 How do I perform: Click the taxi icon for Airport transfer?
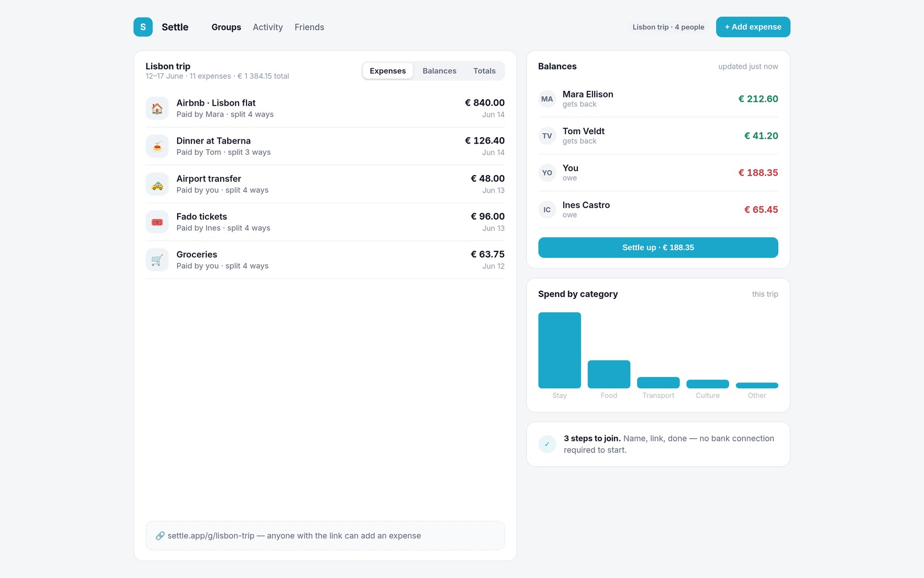click(157, 184)
